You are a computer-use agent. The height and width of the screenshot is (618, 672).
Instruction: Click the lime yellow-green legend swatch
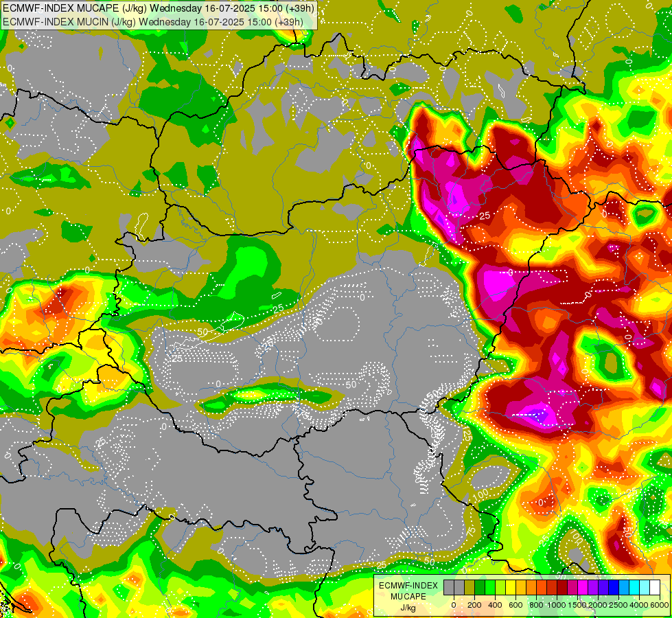point(500,587)
